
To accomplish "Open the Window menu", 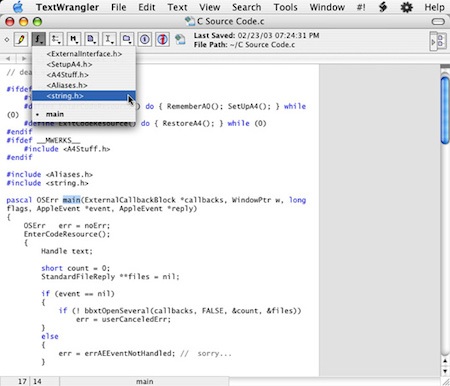I will (327, 7).
